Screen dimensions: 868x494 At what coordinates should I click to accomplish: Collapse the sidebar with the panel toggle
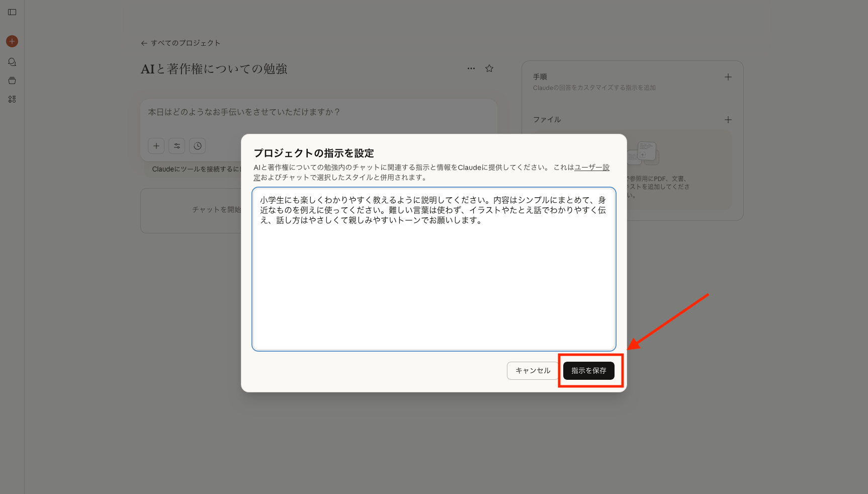coord(12,12)
